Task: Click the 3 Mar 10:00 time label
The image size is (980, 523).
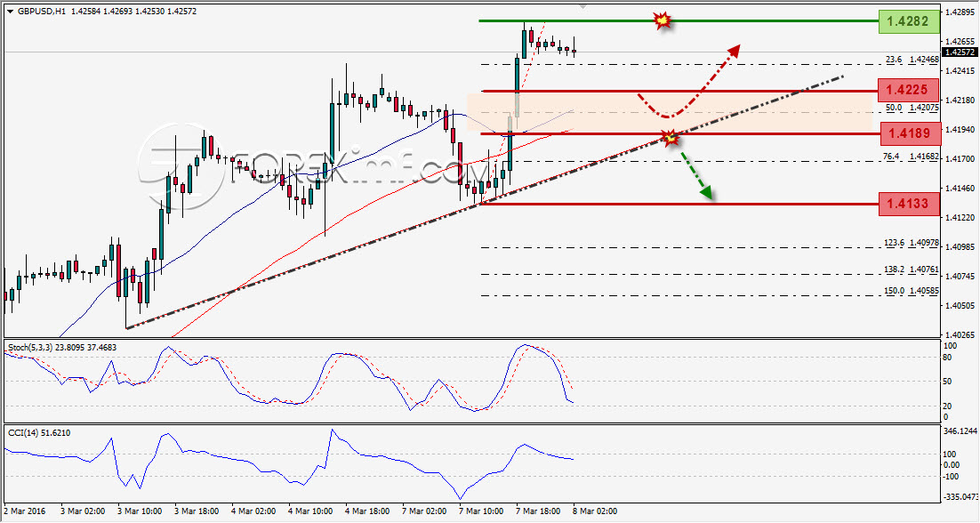Action: (x=140, y=511)
